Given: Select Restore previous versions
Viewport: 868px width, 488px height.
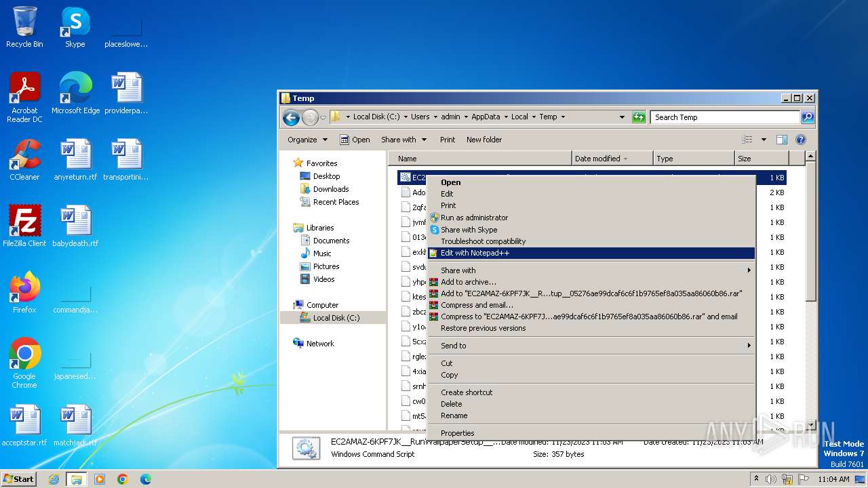Looking at the screenshot, I should tap(591, 328).
